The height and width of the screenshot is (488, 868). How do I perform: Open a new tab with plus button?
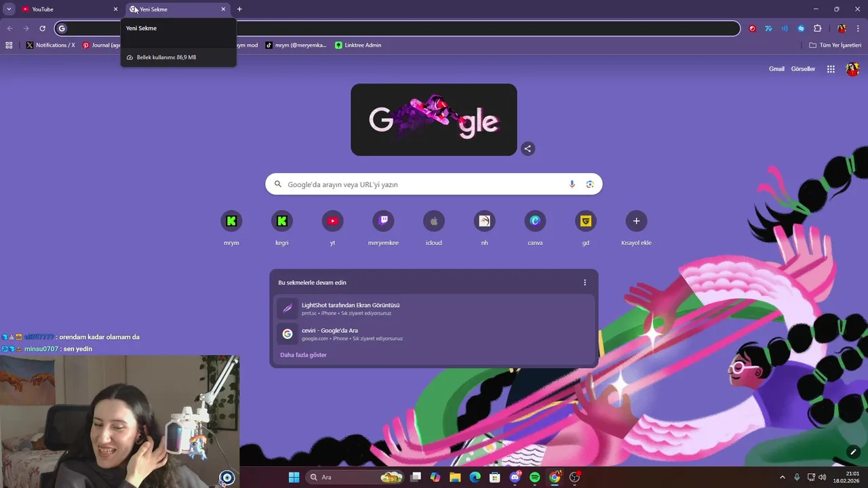click(239, 9)
